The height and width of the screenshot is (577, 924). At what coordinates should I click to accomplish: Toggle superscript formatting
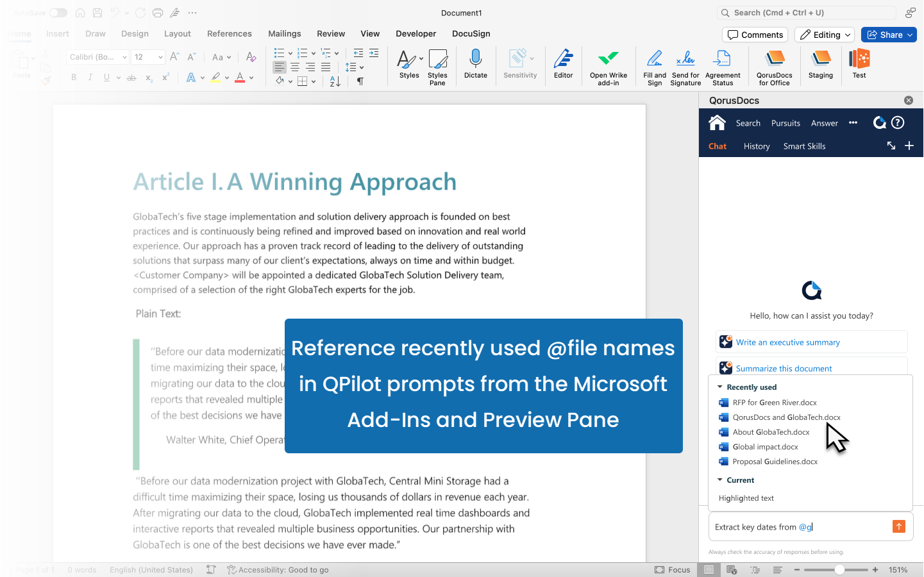(165, 78)
